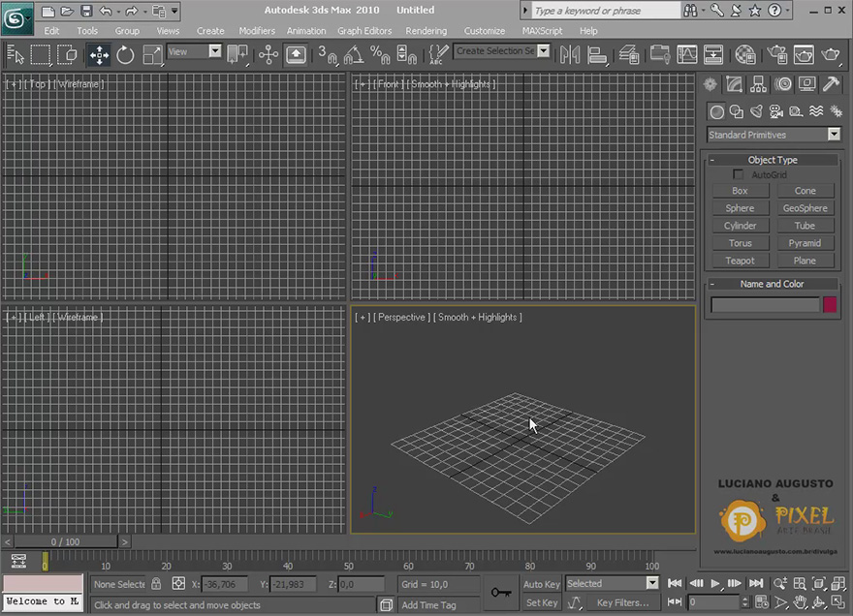853x616 pixels.
Task: Open Top viewport Wireframe shading menu
Action: pos(79,84)
